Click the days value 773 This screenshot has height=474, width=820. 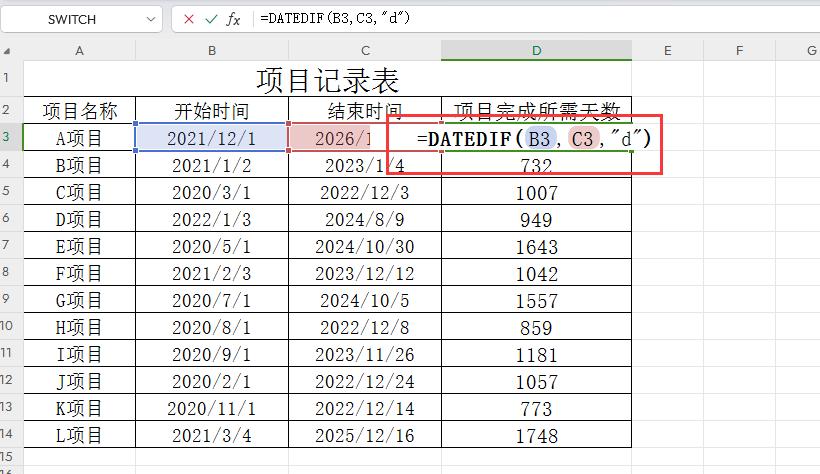(537, 408)
